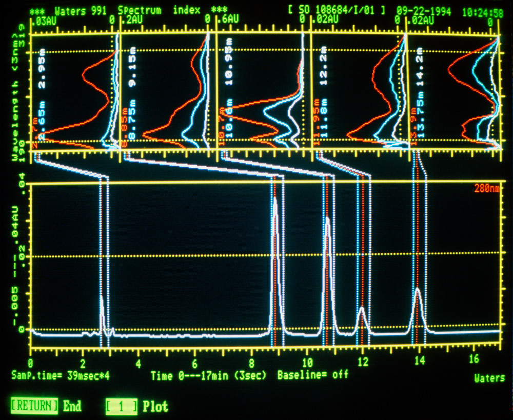The height and width of the screenshot is (420, 513).
Task: Click the 280nm channel label
Action: pos(487,188)
